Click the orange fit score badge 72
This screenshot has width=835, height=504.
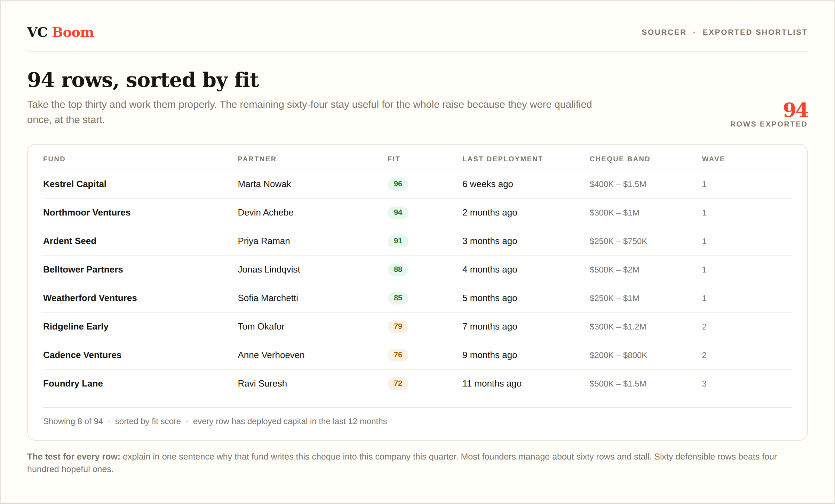pos(398,383)
